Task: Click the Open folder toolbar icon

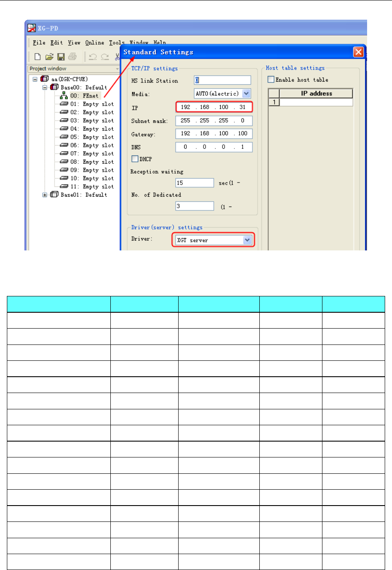Action: pos(49,57)
